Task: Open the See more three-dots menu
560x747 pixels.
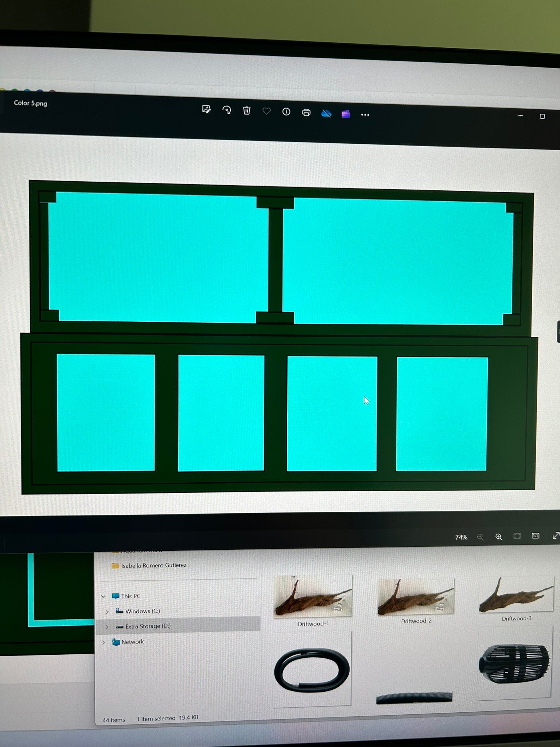Action: pyautogui.click(x=365, y=115)
